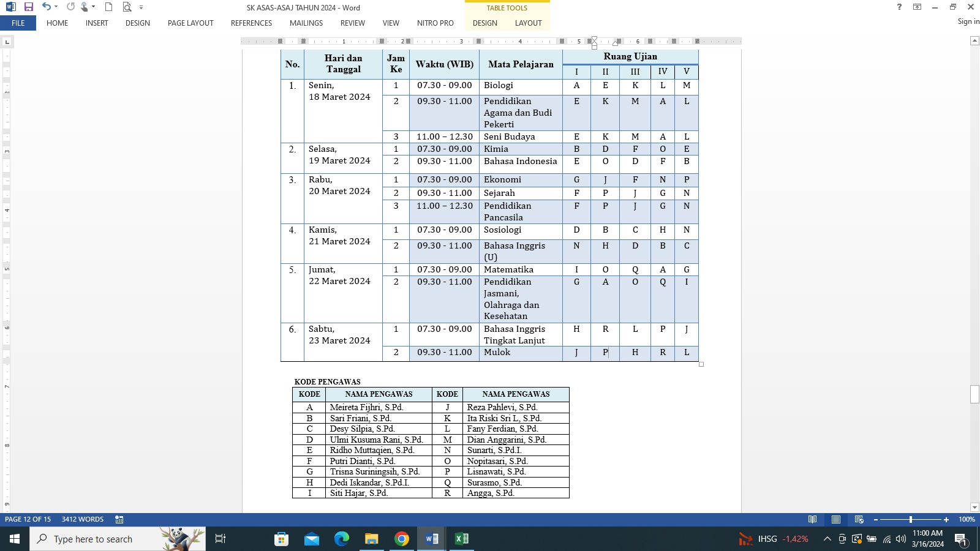The width and height of the screenshot is (980, 551).
Task: Switch to Excel on the taskbar
Action: (461, 539)
